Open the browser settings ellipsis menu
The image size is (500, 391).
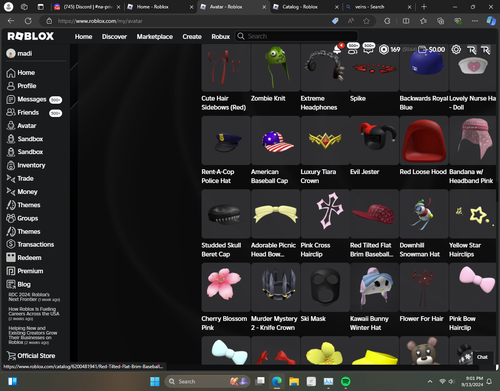click(x=475, y=21)
